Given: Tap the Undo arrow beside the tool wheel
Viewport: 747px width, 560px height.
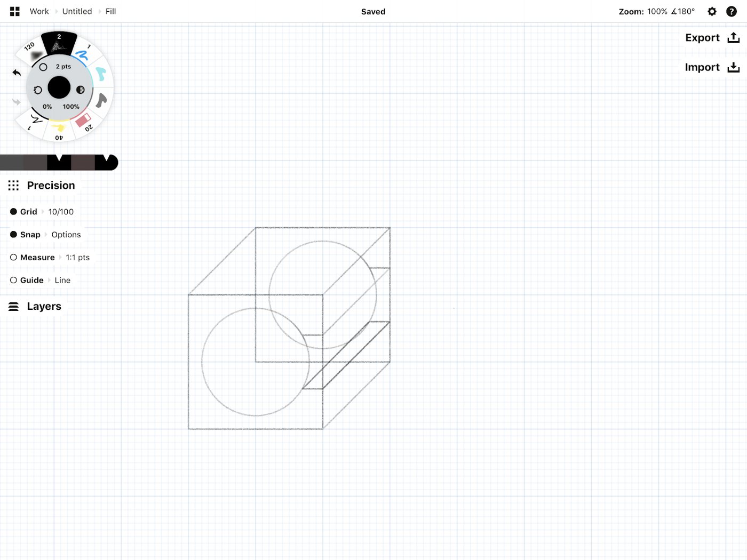Looking at the screenshot, I should click(x=16, y=73).
